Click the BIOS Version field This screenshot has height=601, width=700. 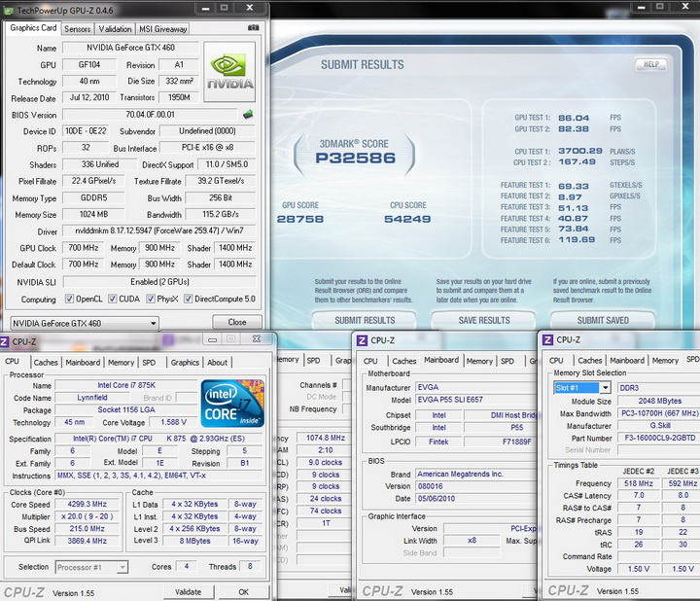coord(148,115)
